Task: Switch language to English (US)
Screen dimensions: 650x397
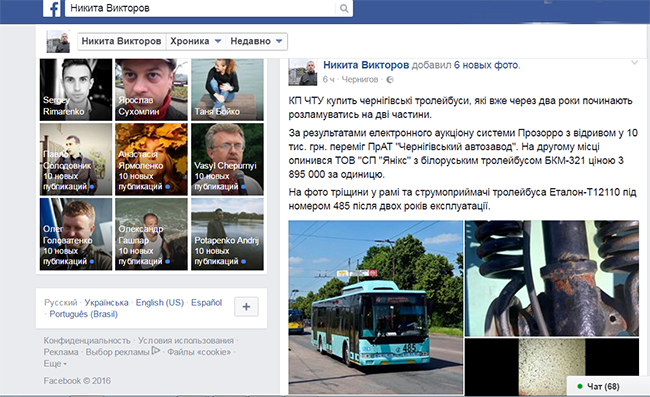Action: pyautogui.click(x=160, y=303)
